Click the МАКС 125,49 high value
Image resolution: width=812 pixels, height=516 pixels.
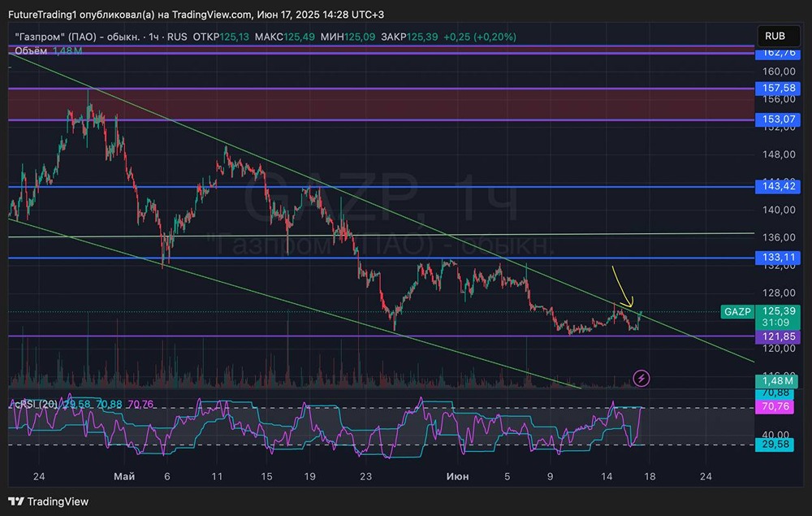click(285, 37)
